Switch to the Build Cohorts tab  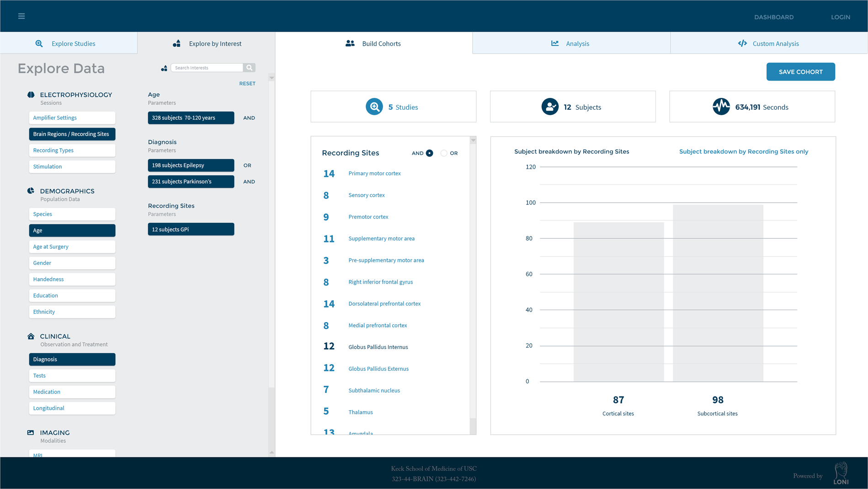pos(374,43)
